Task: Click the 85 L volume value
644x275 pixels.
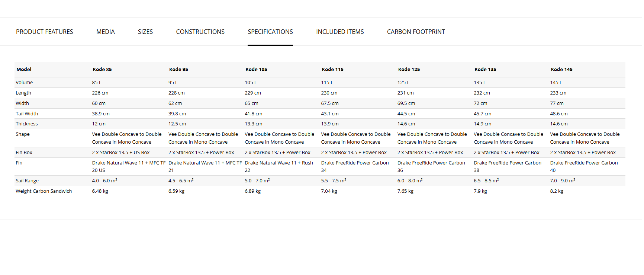Action: click(x=97, y=82)
